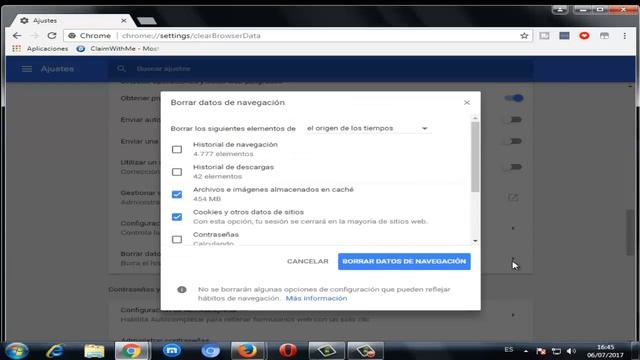Click the volume speaker tray icon
Screen dimensions: 640x360
(571, 351)
